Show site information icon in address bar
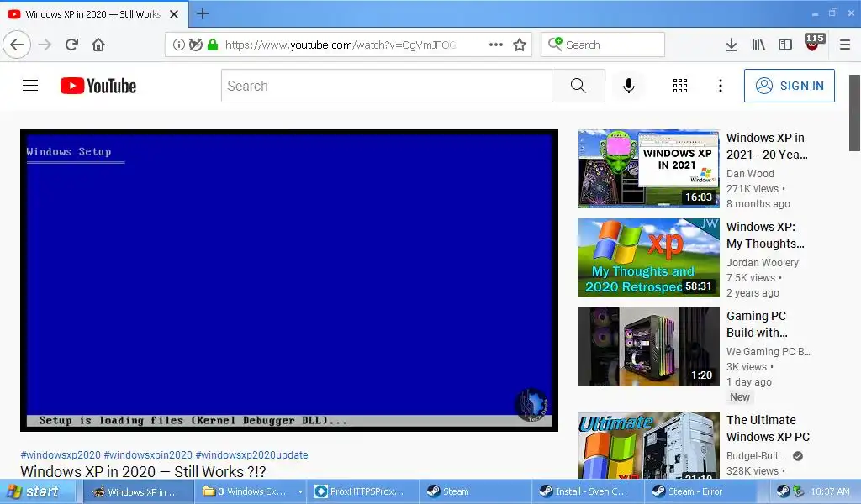Screen dimensions: 861x504 179,45
